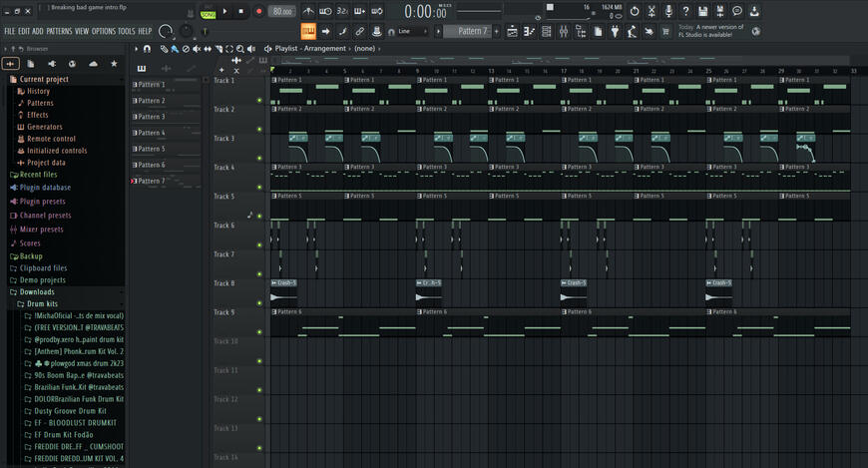Set the tempo field showing 80.000
868x468 pixels.
[x=282, y=11]
